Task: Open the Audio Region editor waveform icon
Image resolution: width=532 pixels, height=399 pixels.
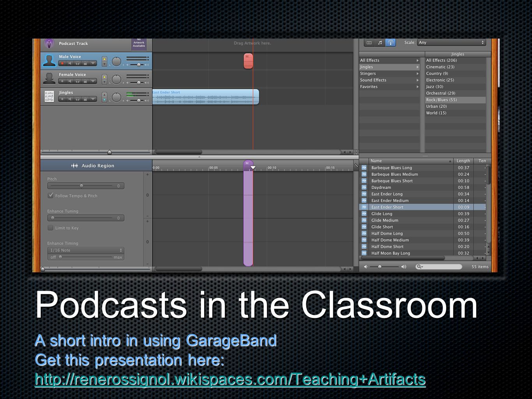Action: click(74, 166)
